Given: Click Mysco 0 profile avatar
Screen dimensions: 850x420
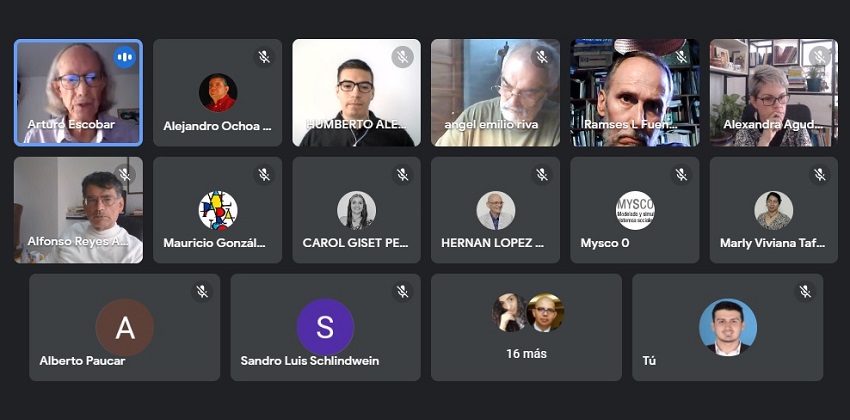Looking at the screenshot, I should click(x=635, y=210).
